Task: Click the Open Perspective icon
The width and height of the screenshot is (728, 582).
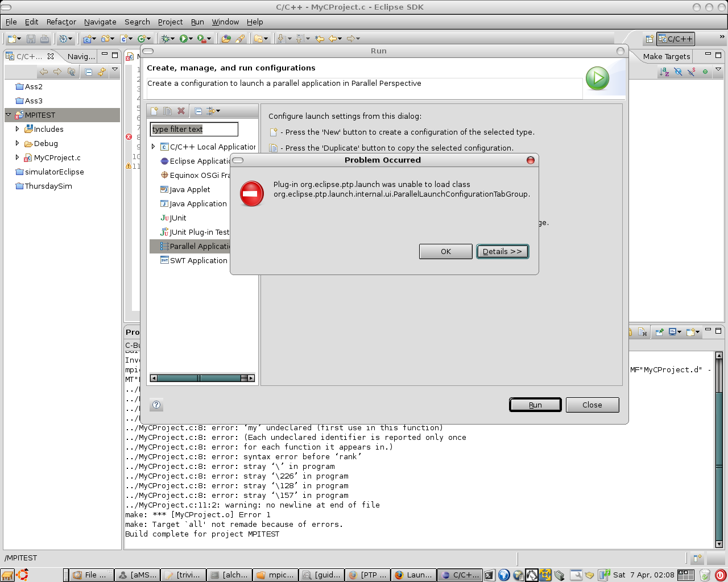Action: click(649, 39)
